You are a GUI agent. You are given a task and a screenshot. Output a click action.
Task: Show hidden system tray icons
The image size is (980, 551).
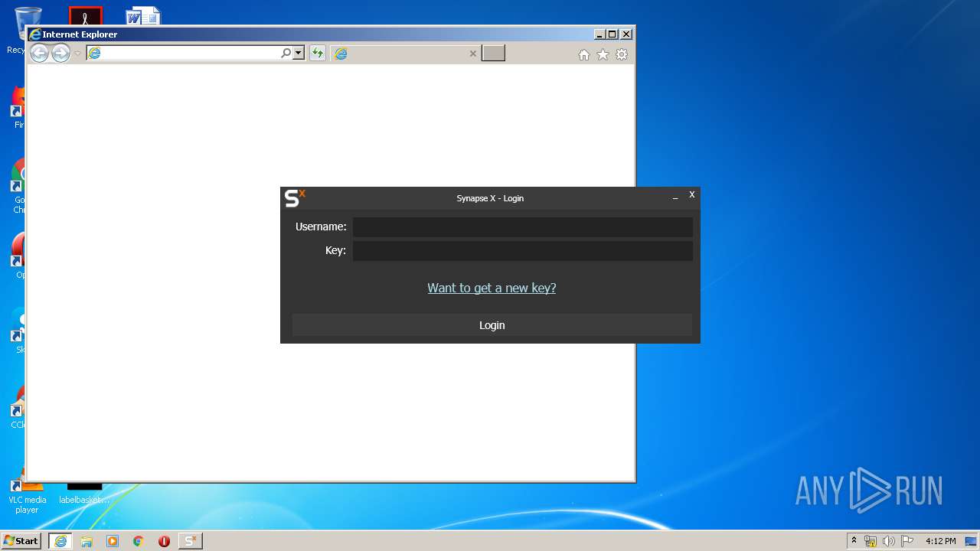point(854,541)
